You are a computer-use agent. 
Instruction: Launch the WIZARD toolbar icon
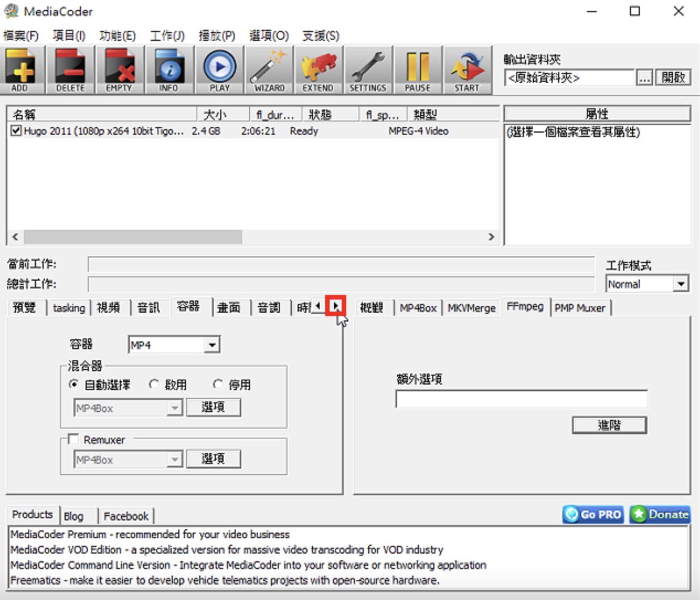pyautogui.click(x=269, y=70)
